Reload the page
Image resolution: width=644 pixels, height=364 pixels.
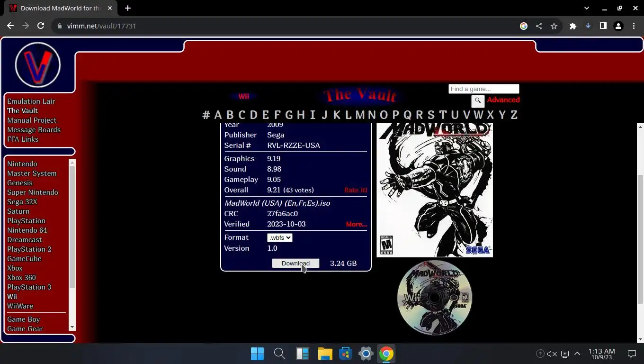(41, 26)
